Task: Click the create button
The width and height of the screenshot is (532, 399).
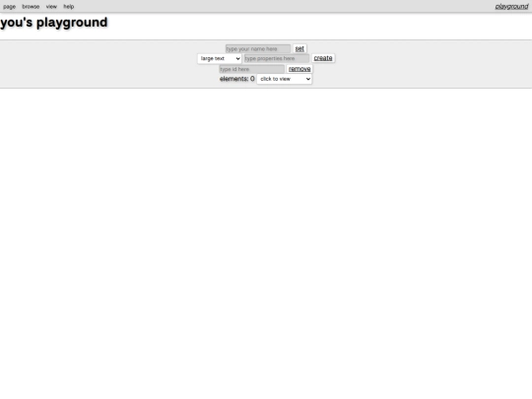Action: (323, 58)
